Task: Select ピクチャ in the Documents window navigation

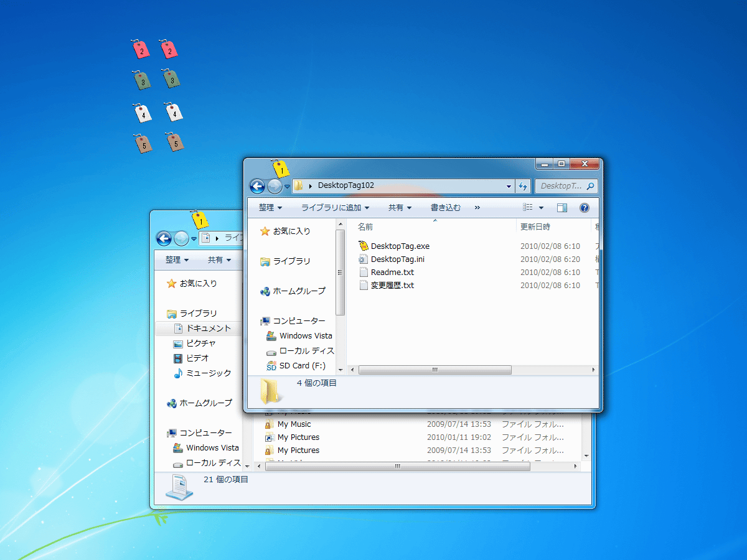Action: (194, 343)
